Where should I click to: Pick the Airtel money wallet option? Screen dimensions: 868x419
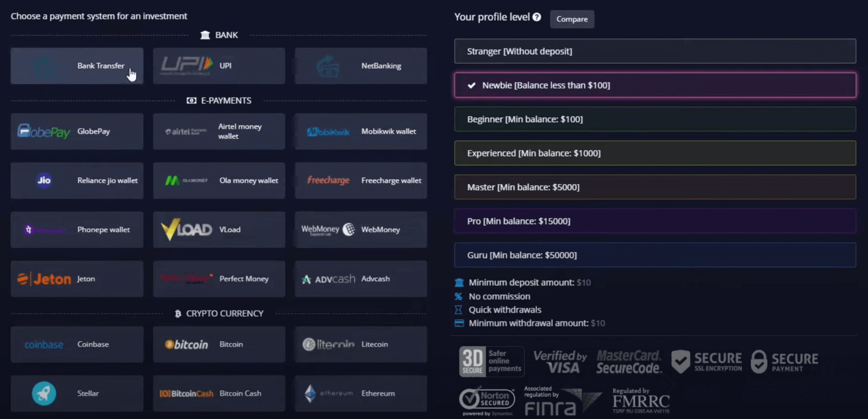[x=219, y=131]
